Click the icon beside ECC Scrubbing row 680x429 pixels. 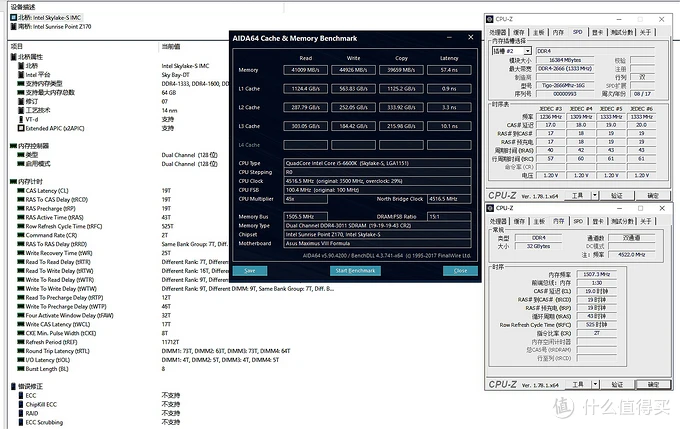[21, 422]
